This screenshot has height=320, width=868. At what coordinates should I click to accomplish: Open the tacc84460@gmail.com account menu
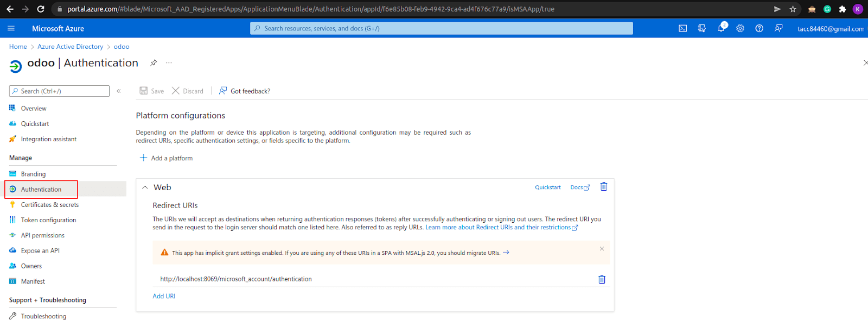pyautogui.click(x=831, y=29)
